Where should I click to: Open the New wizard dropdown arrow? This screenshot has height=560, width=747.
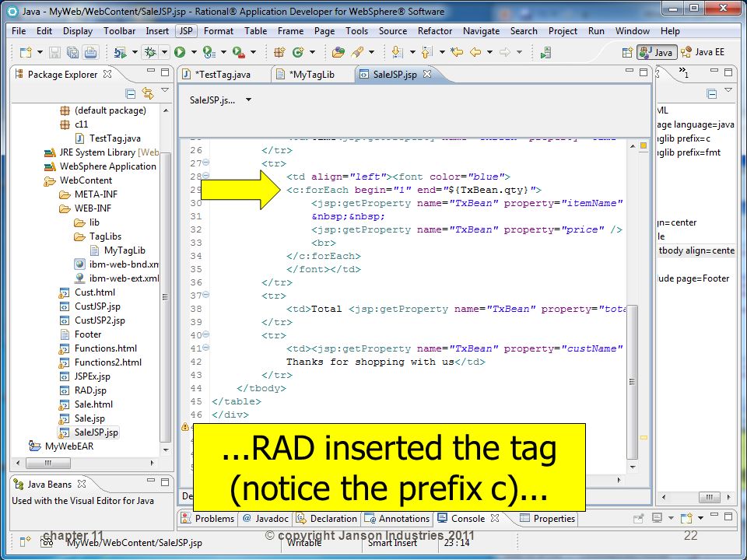coord(40,52)
